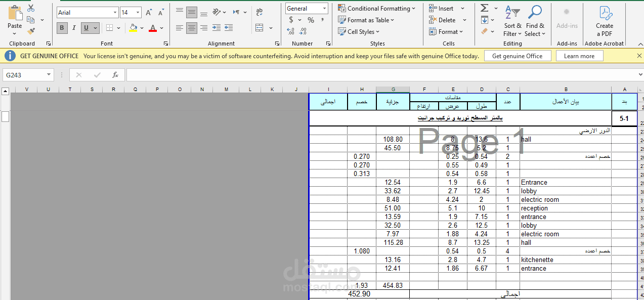Screen dimensions: 644x300
Task: Apply Percent Style format
Action: click(311, 20)
